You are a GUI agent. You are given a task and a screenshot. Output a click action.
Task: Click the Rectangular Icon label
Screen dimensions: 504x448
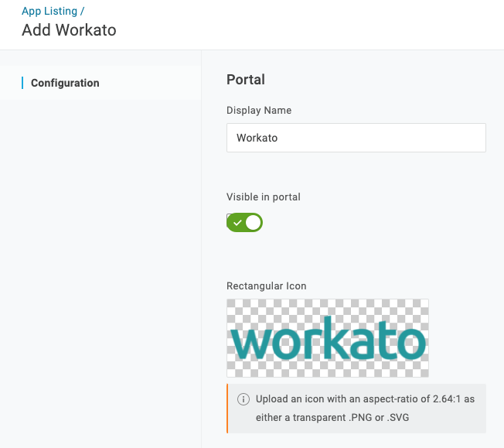(267, 286)
